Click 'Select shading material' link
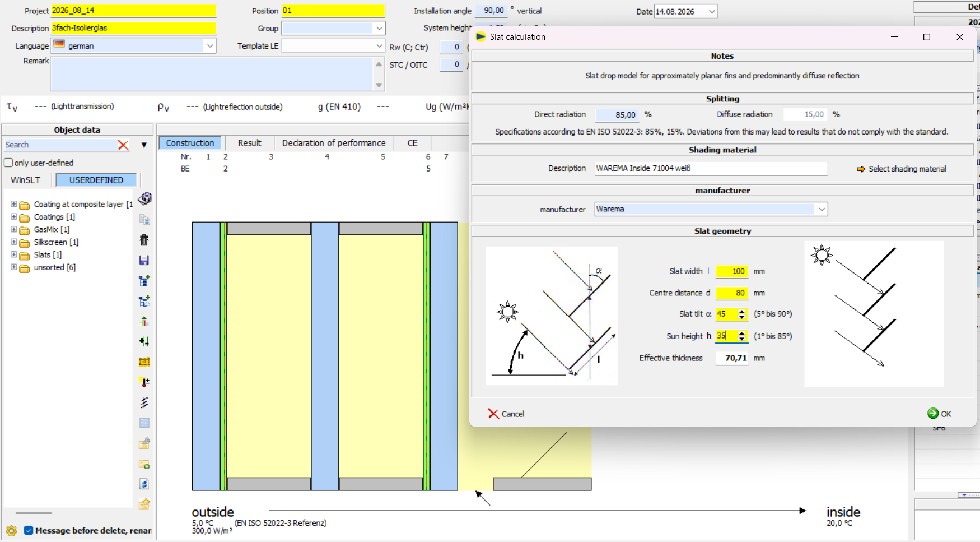Image resolution: width=980 pixels, height=542 pixels. pos(907,169)
